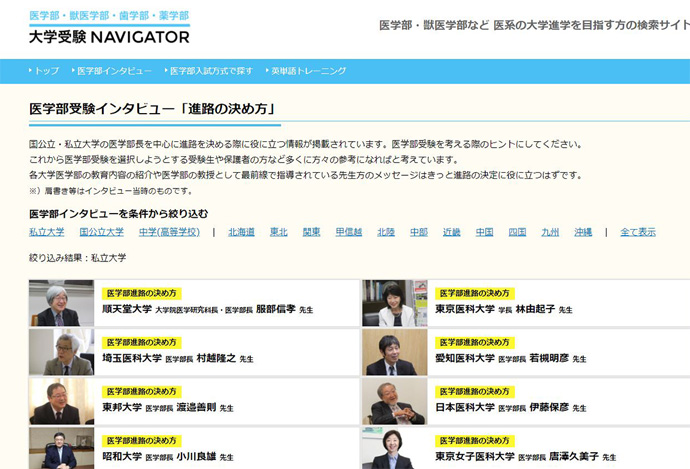
Task: Click the heading 医学部受験インタビュー「進路の決め方」
Action: (152, 108)
